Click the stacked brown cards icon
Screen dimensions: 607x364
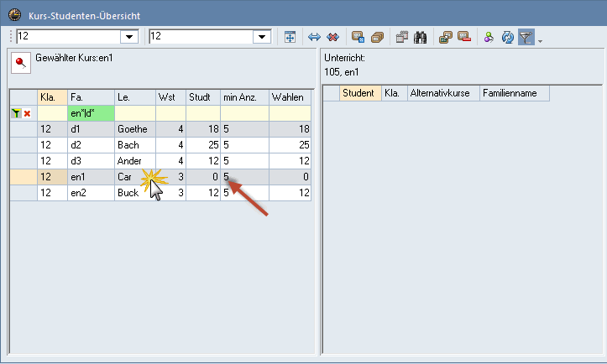(x=377, y=37)
